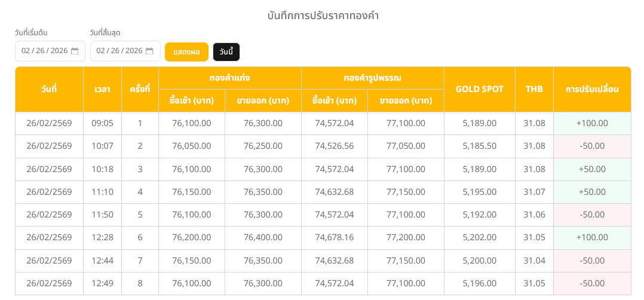644x300 pixels.
Task: Click the การปรับเปลี่ยน column header
Action: (x=591, y=89)
